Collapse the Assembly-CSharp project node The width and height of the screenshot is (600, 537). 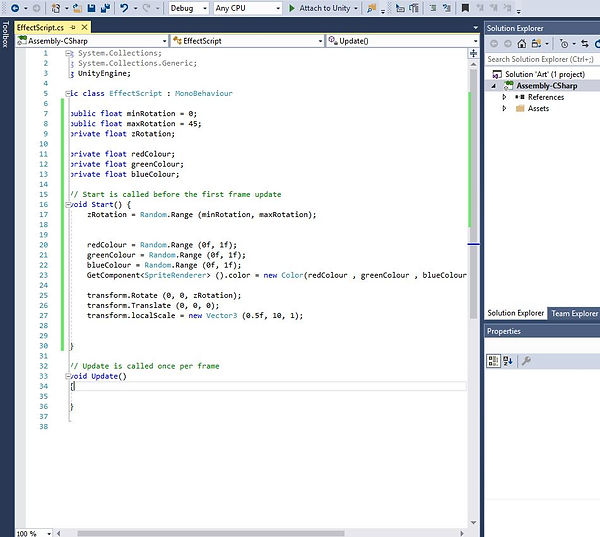494,86
